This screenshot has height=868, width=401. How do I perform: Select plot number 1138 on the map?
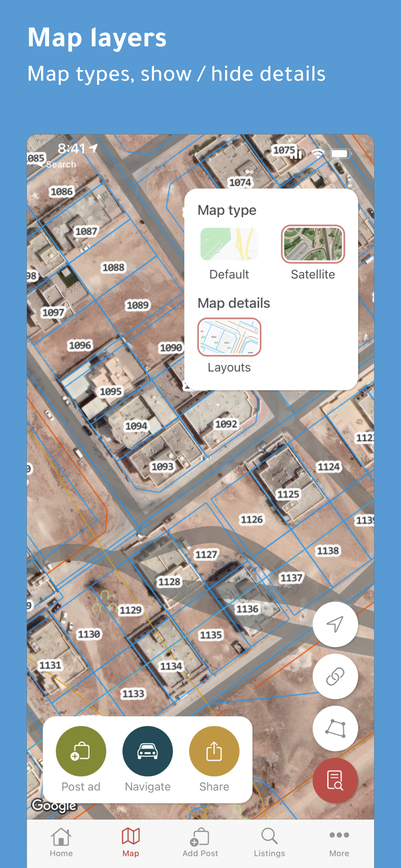click(328, 551)
